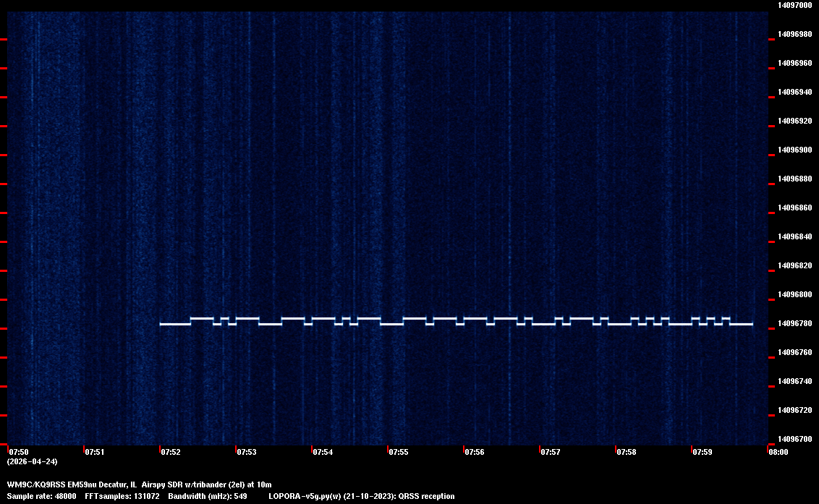Click frequency label 14096740
Viewport: 819px width, 504px height.
click(795, 381)
